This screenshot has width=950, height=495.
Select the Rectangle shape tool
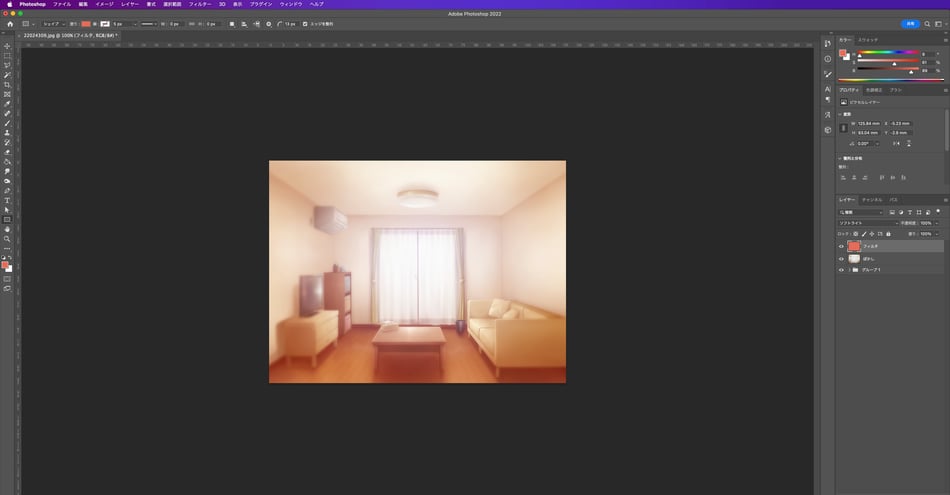pyautogui.click(x=7, y=220)
